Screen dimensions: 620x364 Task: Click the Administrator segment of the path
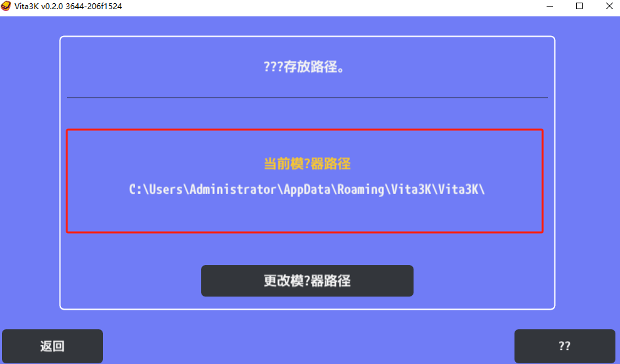(233, 189)
